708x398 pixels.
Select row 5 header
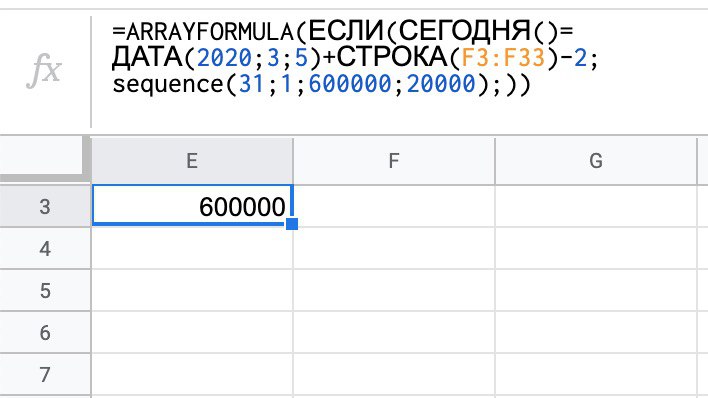45,290
